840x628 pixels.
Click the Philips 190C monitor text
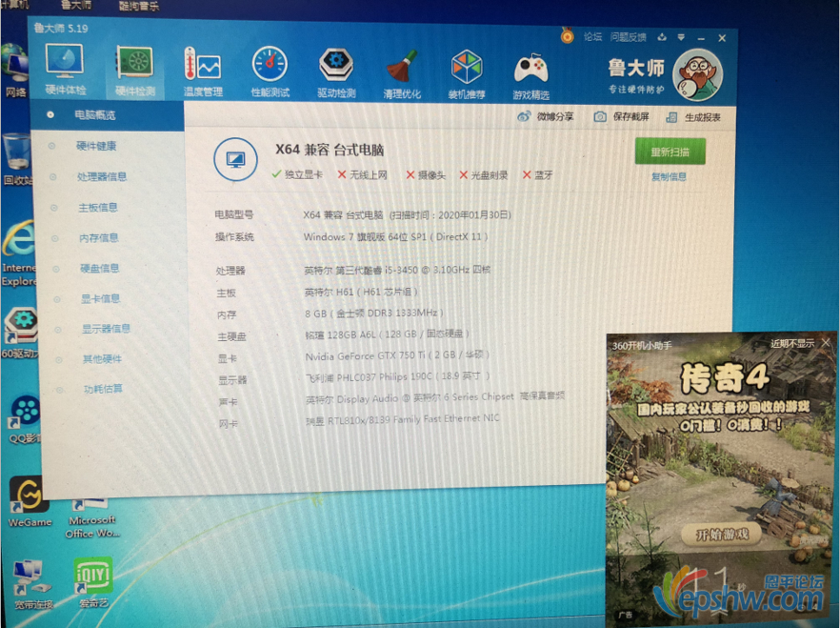pos(398,376)
